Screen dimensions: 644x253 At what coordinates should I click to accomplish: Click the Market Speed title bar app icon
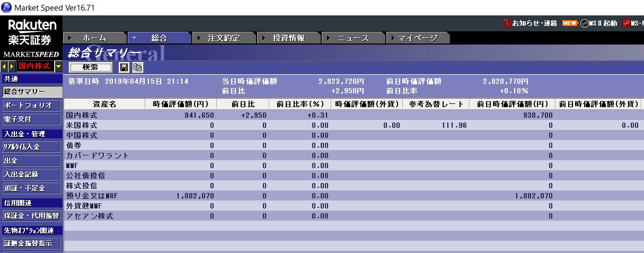tap(6, 7)
